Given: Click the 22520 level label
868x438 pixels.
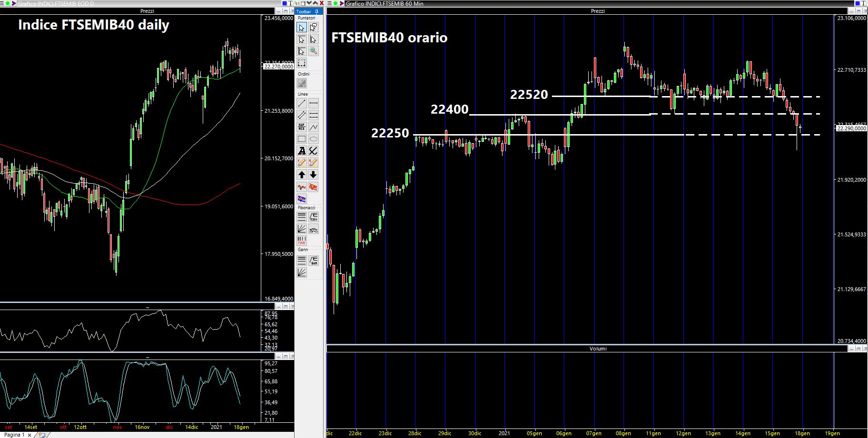Looking at the screenshot, I should coord(529,95).
